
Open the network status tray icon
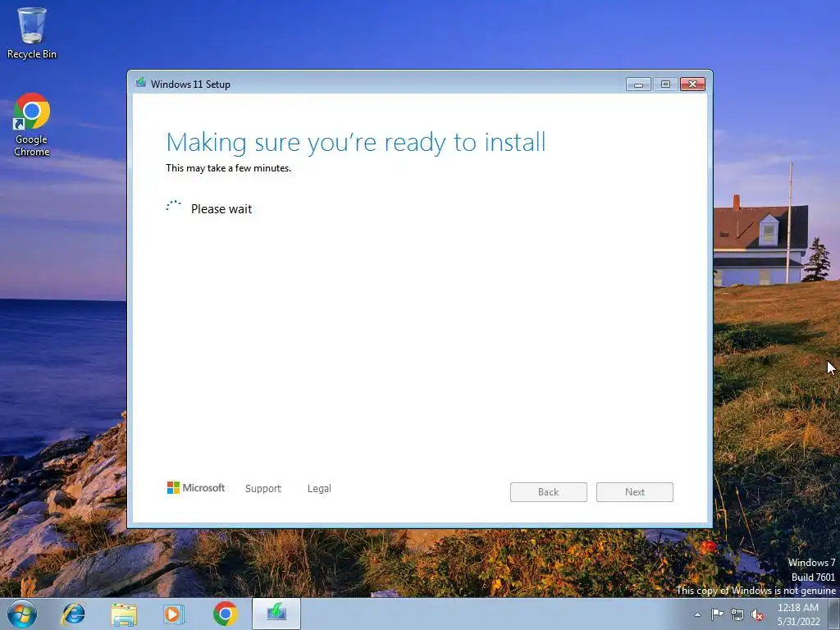pyautogui.click(x=737, y=614)
